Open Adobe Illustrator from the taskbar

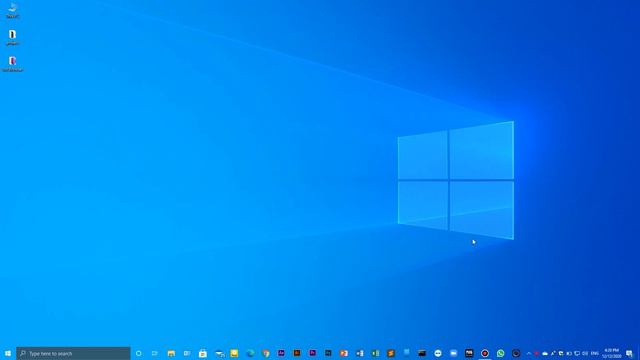coord(297,353)
